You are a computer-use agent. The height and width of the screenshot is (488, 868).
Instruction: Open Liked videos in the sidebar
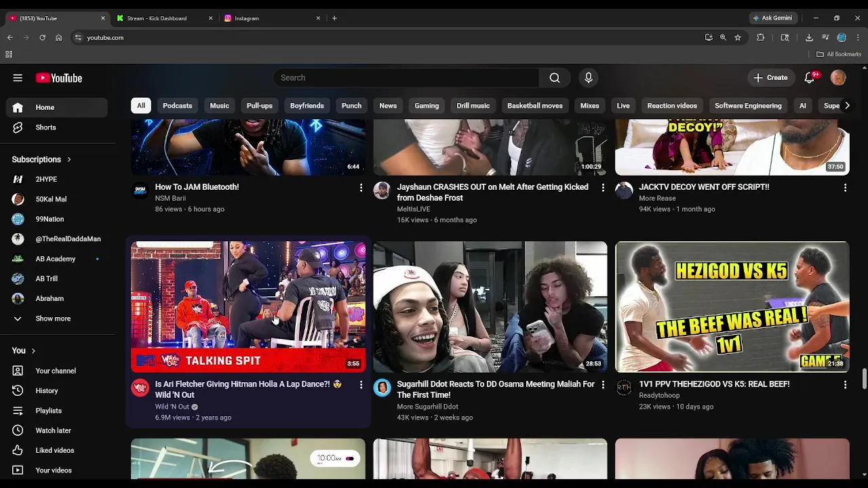click(57, 451)
